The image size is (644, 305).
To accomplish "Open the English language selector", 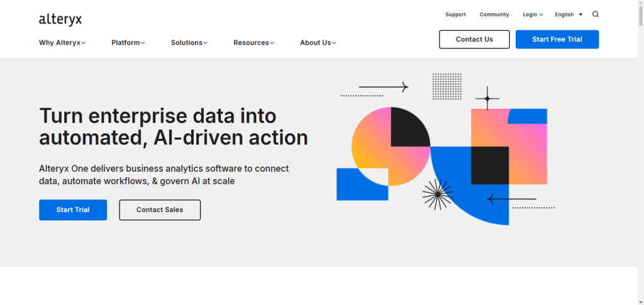I will (x=569, y=14).
